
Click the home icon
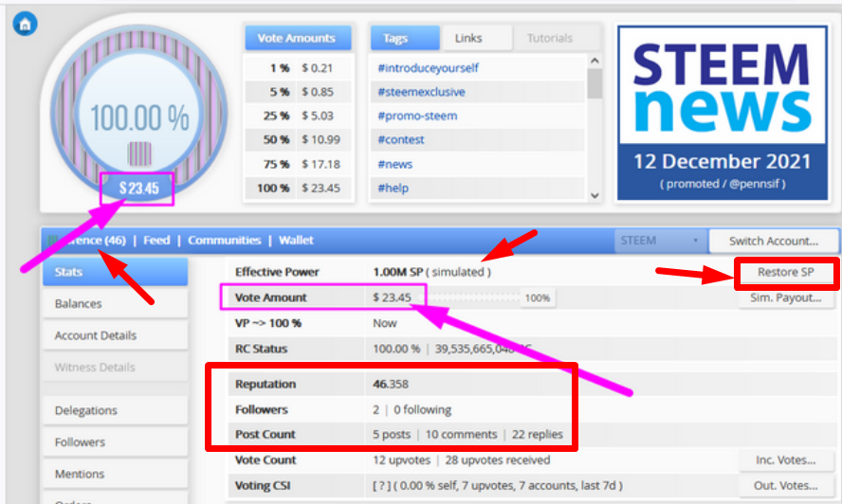(x=25, y=24)
